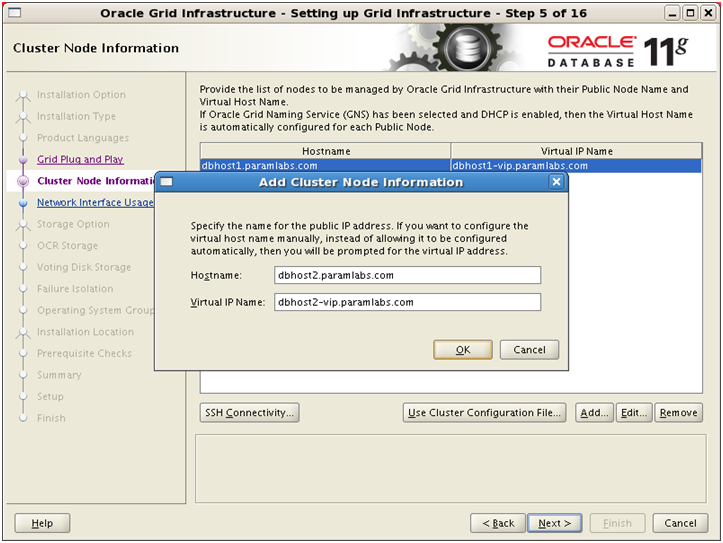
Task: Click the step marker beside Network Interface Usage
Action: (x=23, y=203)
